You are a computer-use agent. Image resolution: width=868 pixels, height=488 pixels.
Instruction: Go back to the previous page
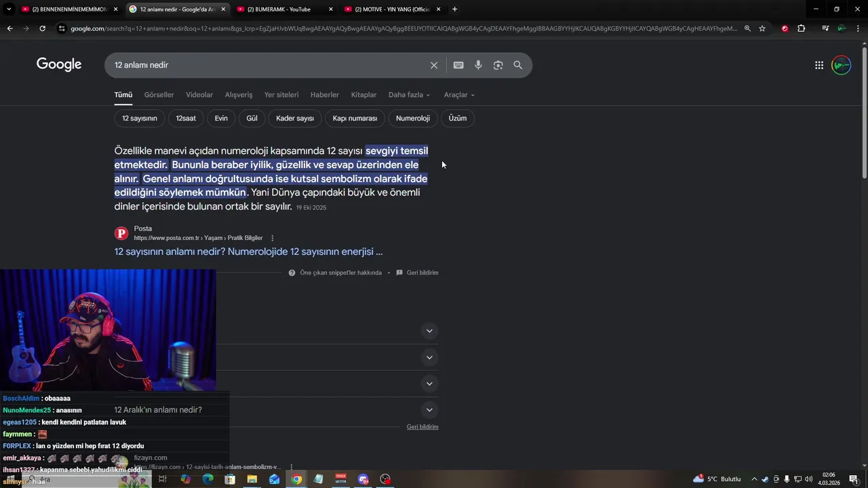tap(9, 28)
